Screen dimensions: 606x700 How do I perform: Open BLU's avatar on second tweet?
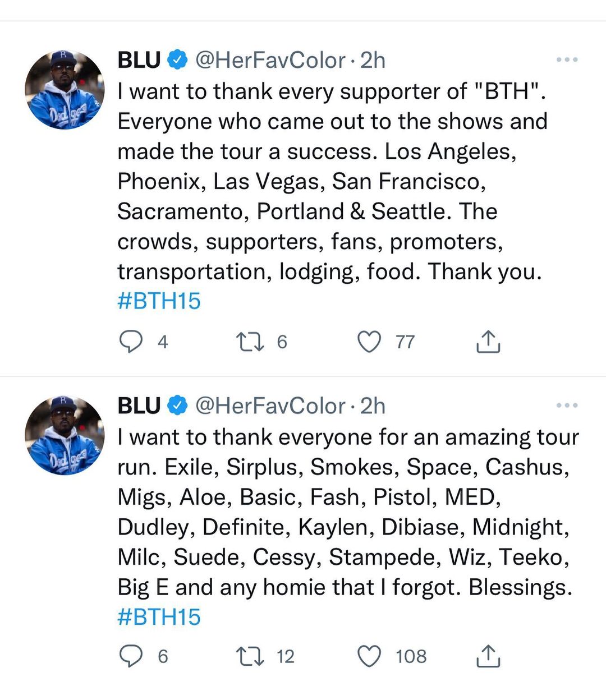[65, 435]
